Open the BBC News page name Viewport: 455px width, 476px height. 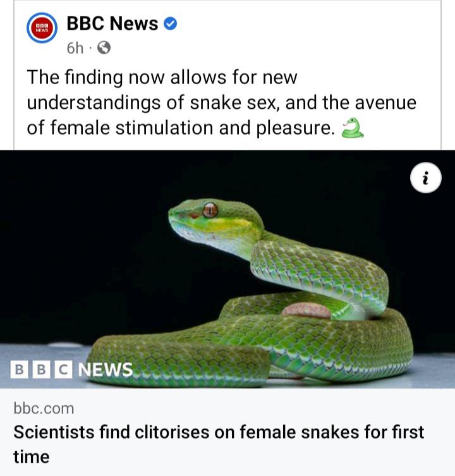point(112,23)
